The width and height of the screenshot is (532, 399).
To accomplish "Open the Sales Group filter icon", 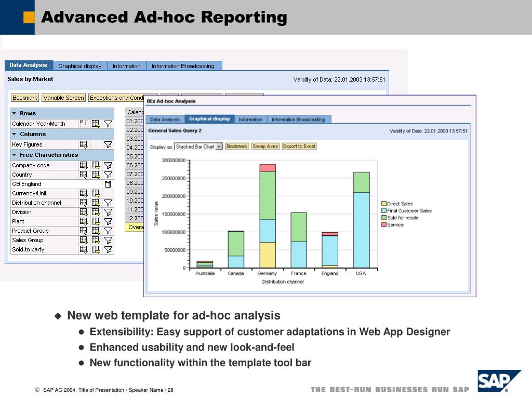I will [108, 240].
